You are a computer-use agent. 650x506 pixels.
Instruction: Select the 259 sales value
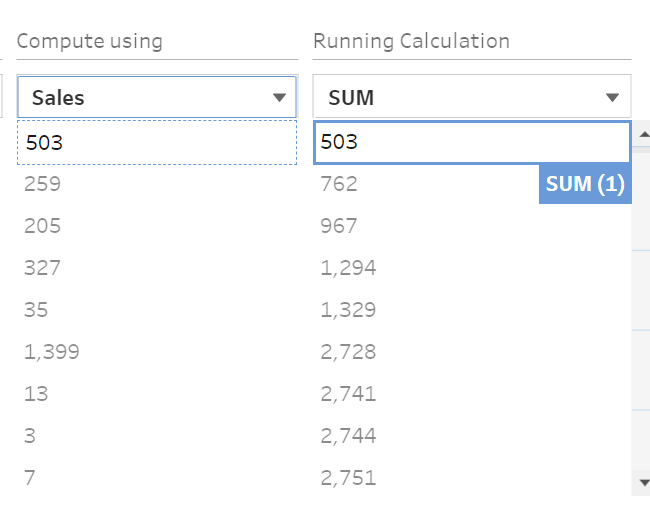(42, 184)
